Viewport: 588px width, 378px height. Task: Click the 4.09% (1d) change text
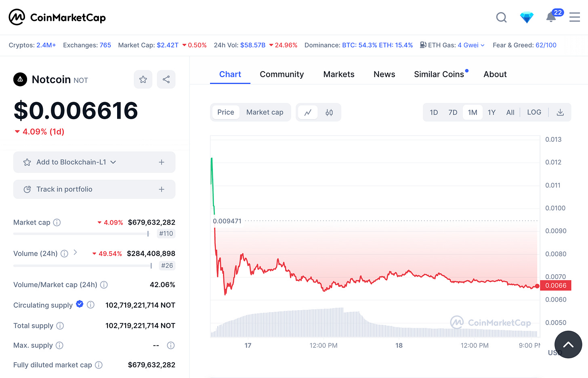tap(43, 132)
